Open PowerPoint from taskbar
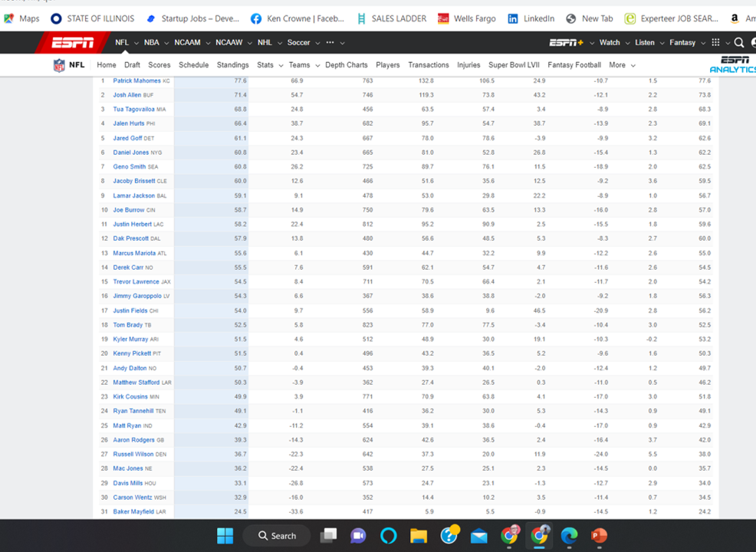 point(599,536)
